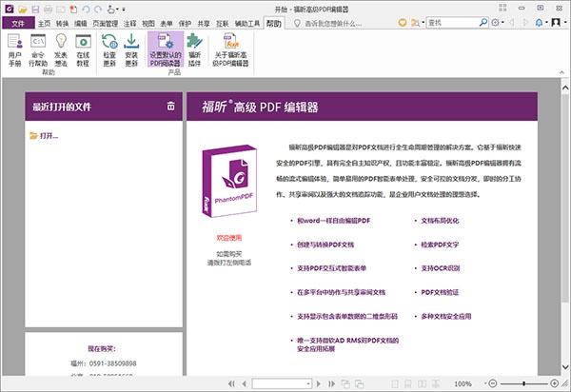Click the notification bell icon
Image resolution: width=571 pixels, height=392 pixels.
539,23
